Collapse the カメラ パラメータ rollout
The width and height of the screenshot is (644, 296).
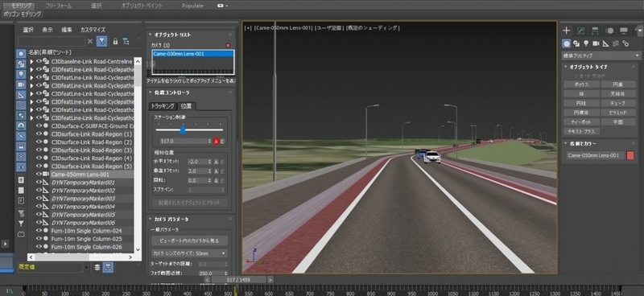150,220
